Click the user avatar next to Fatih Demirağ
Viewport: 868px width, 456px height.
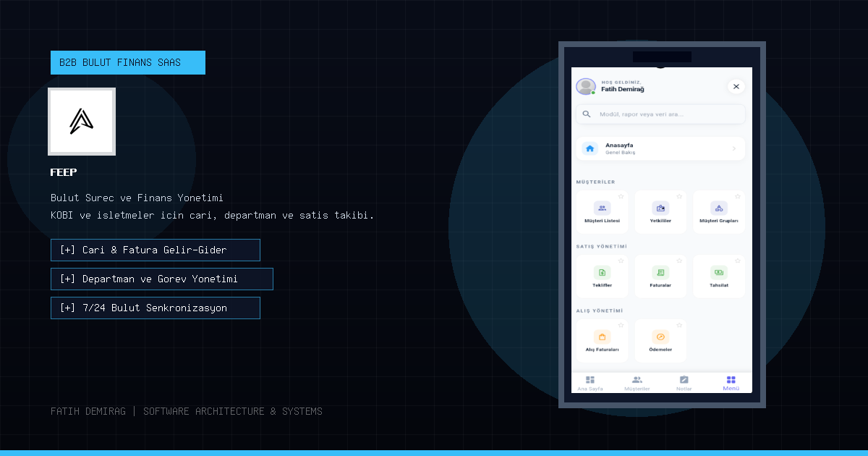pos(585,87)
